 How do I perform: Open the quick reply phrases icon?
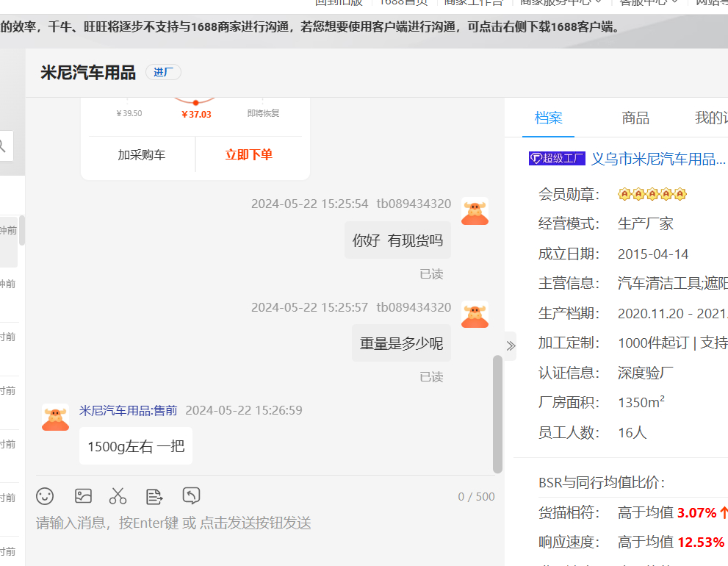pos(154,496)
